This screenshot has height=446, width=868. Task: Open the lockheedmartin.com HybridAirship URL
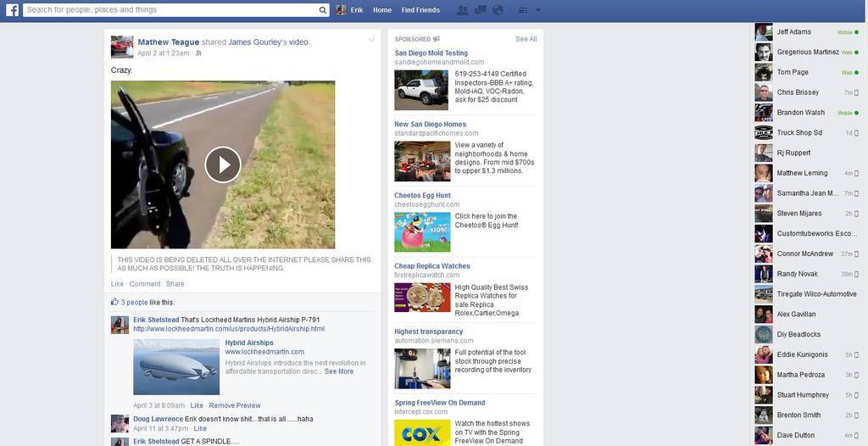coord(229,328)
